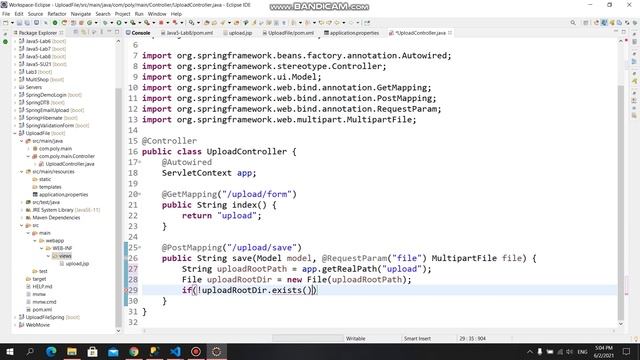
Task: Switch to the Console tab
Action: (138, 33)
